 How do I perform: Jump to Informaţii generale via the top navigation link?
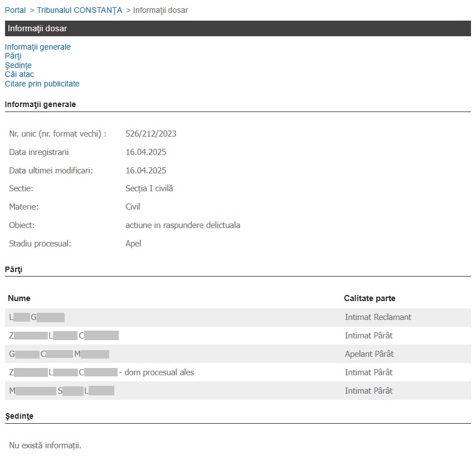point(38,47)
